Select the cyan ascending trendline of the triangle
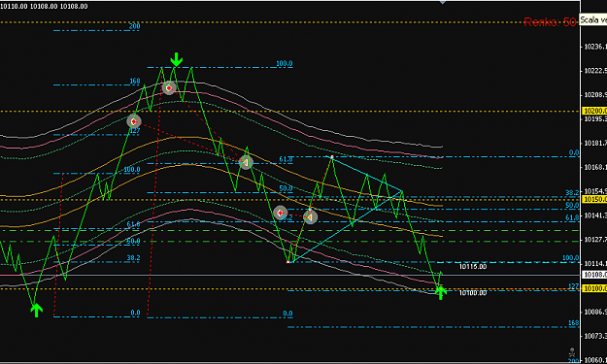607x364 pixels. [347, 227]
